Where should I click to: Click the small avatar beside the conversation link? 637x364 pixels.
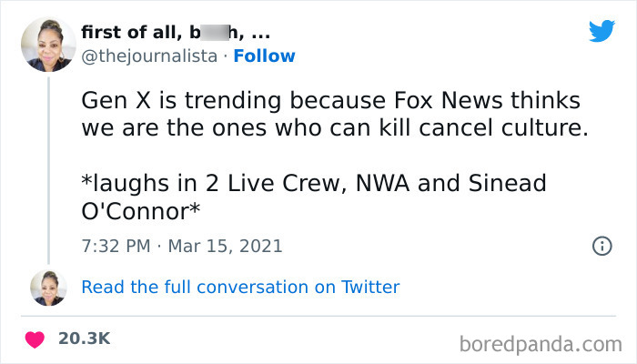tap(48, 287)
